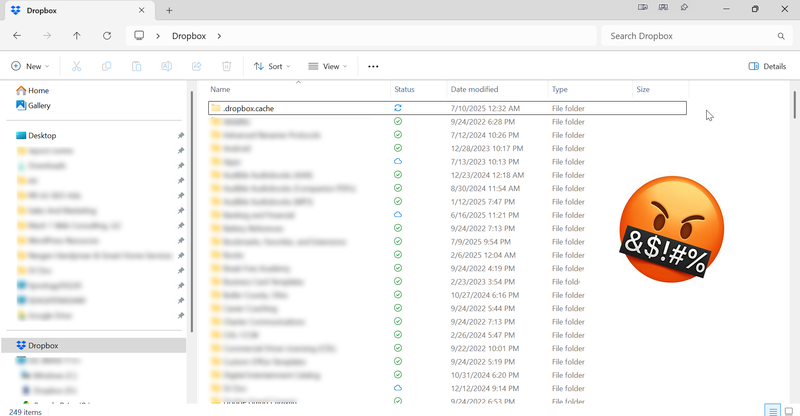Open the View layout dropdown

[327, 66]
